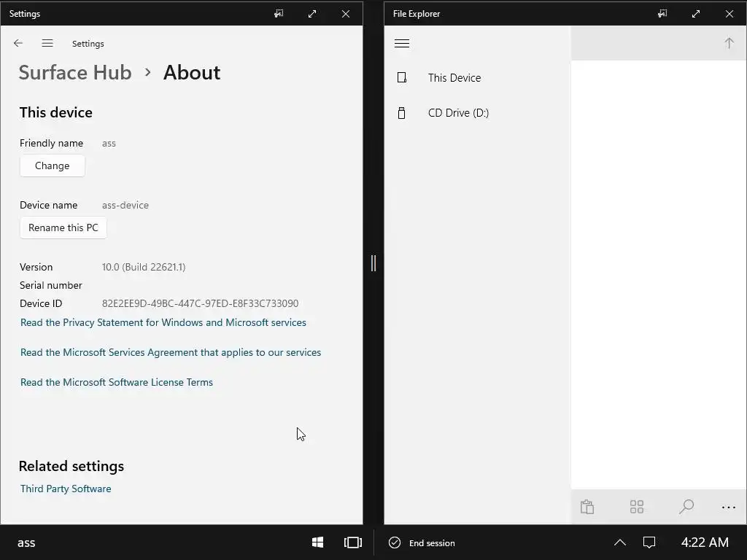Screen dimensions: 747x560
Task: Snap the Settings window using title bar icon
Action: tap(279, 14)
